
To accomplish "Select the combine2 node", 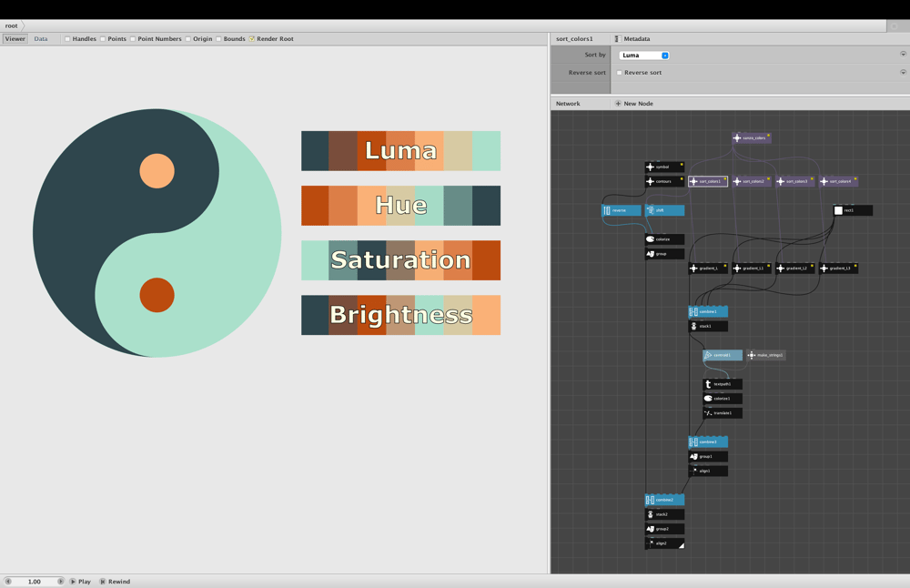I will click(664, 500).
